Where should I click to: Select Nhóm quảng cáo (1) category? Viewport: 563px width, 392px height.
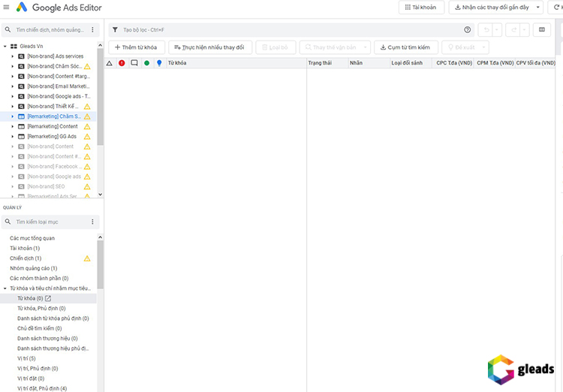coord(33,268)
